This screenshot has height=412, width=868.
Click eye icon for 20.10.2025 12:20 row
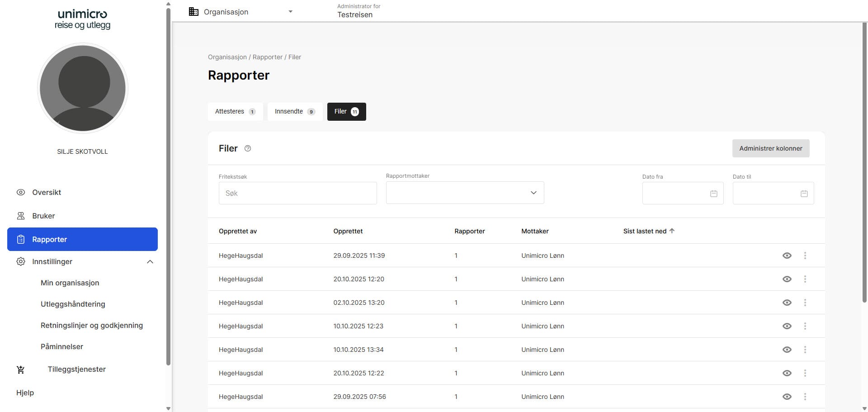point(787,279)
